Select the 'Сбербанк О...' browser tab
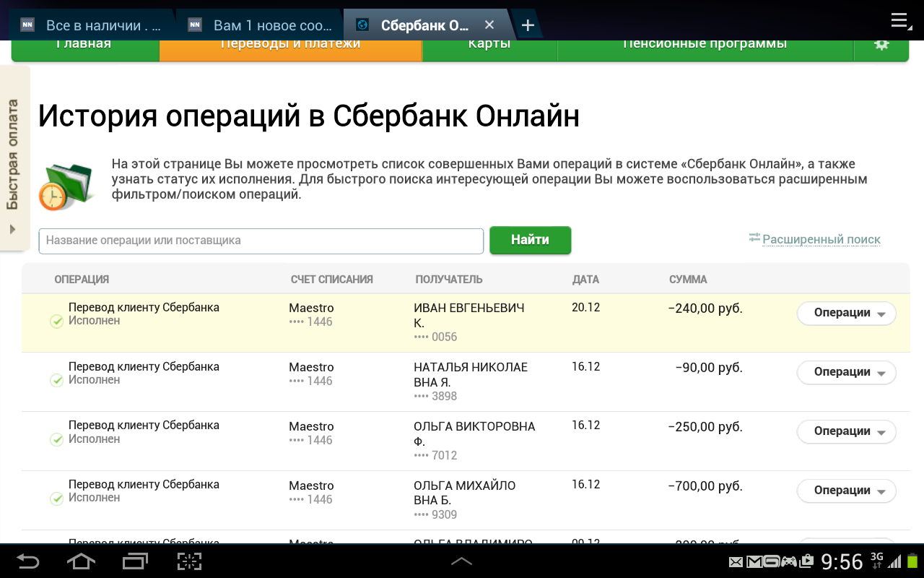This screenshot has height=578, width=924. tap(424, 25)
